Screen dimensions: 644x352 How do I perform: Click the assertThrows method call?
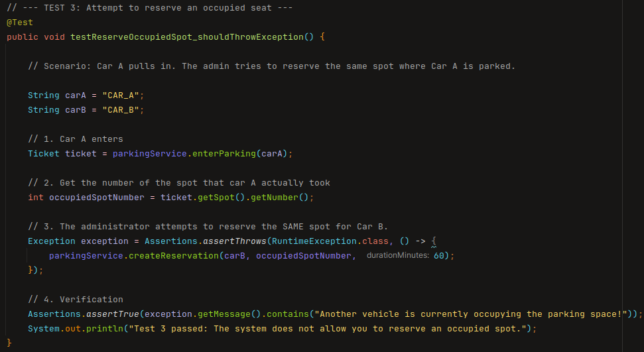(x=235, y=241)
